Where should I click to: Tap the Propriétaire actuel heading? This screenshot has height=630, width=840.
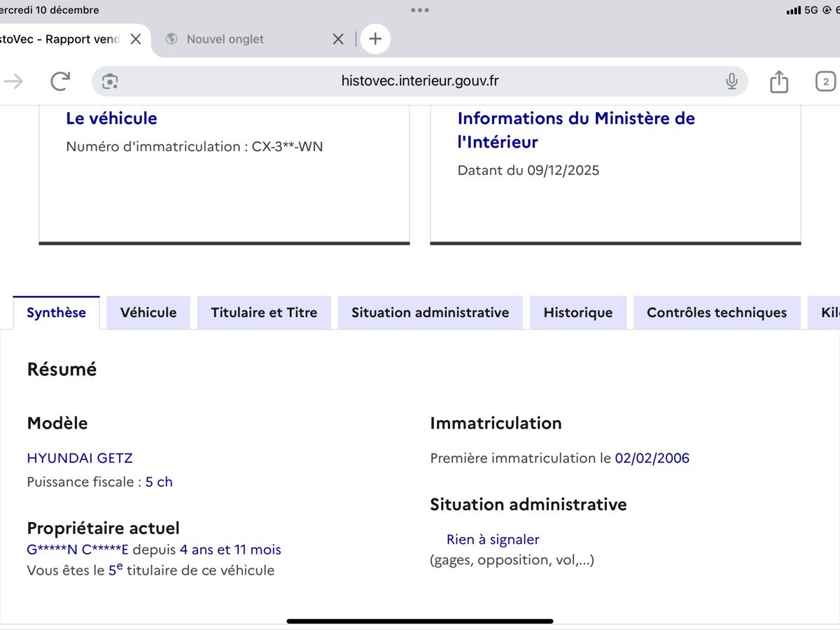pyautogui.click(x=103, y=528)
